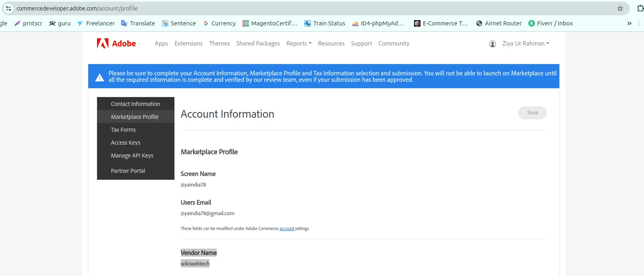Click the Account Information heading
644x276 pixels.
228,114
